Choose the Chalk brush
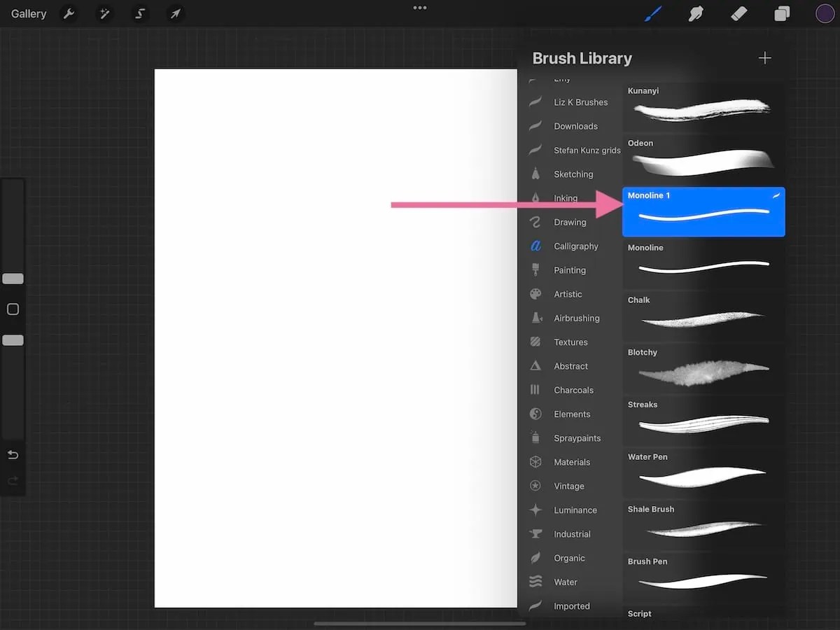The height and width of the screenshot is (630, 840). [x=703, y=315]
